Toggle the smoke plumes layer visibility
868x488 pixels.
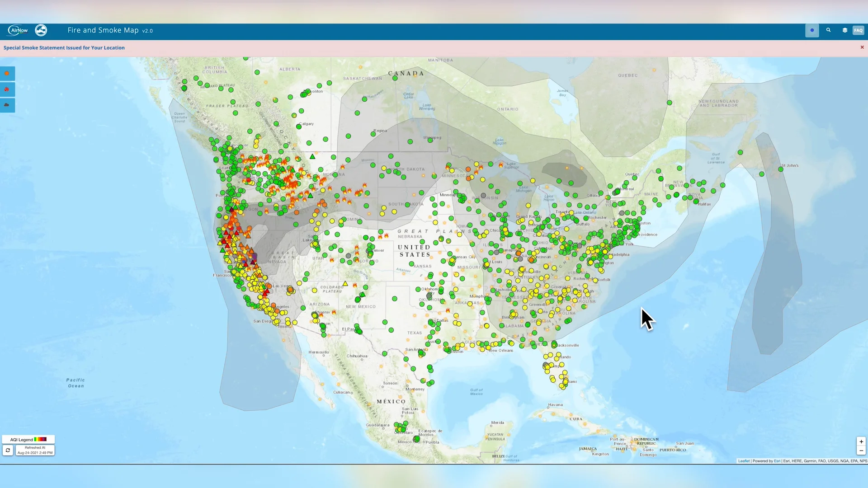(x=7, y=105)
